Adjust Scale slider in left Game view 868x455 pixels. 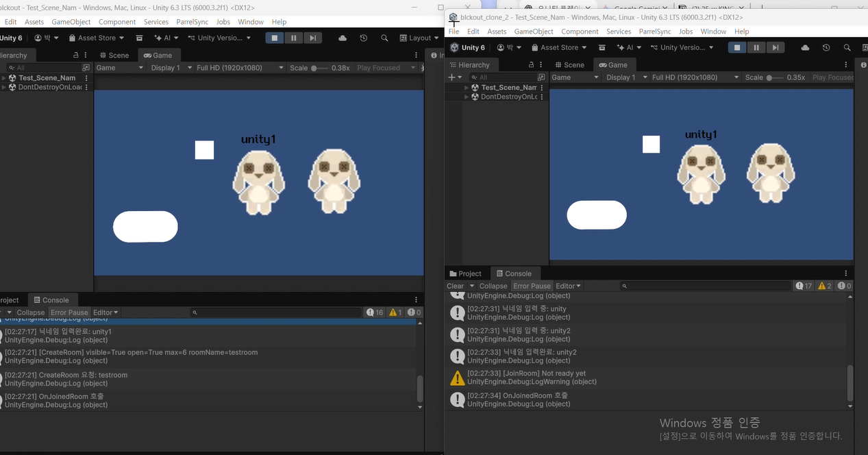320,68
